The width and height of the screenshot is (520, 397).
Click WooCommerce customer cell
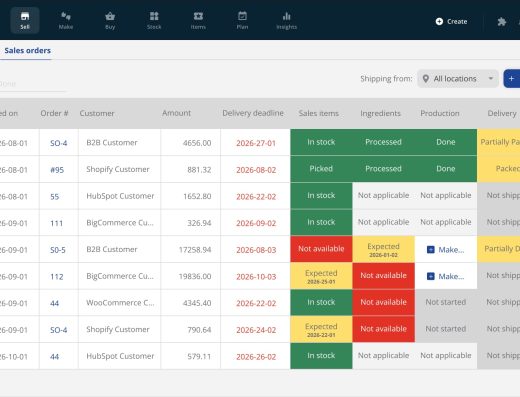coord(120,303)
